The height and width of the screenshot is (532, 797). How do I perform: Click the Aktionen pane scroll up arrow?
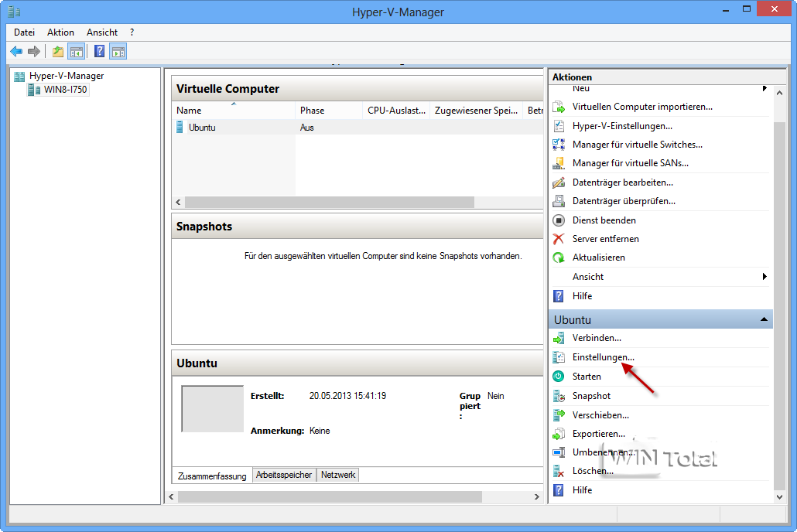(x=780, y=93)
